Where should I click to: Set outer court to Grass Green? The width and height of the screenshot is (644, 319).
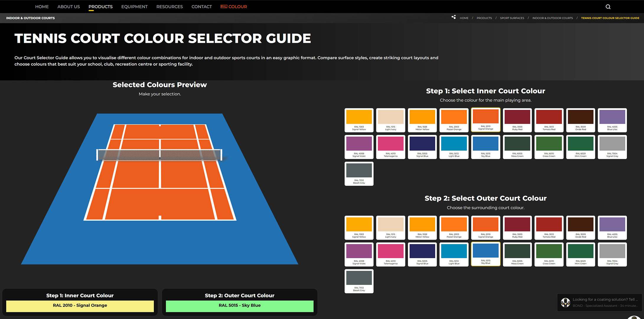point(549,255)
